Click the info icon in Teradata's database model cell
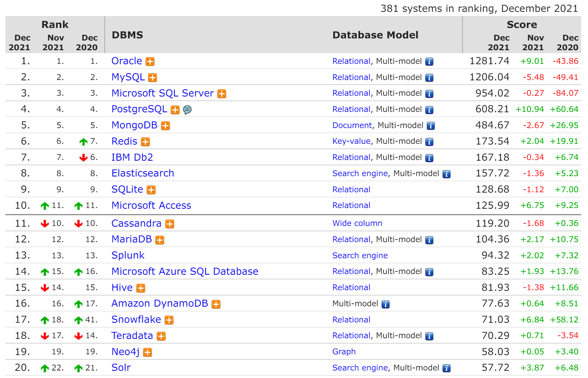Image resolution: width=588 pixels, height=378 pixels. (429, 336)
